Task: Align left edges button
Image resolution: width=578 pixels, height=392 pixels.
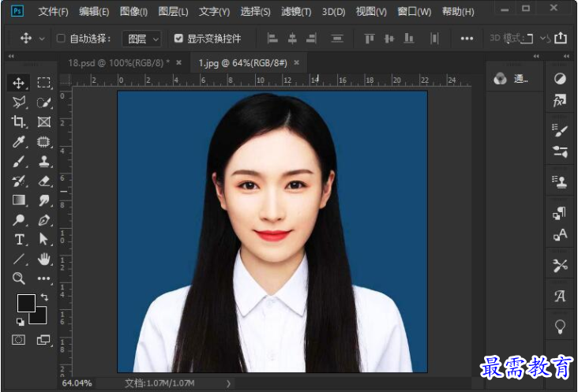Action: pyautogui.click(x=272, y=38)
